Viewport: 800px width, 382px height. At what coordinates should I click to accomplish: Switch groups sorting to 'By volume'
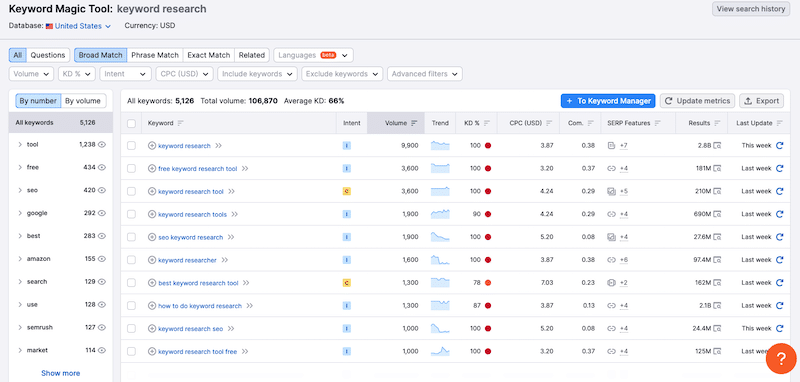tap(84, 101)
